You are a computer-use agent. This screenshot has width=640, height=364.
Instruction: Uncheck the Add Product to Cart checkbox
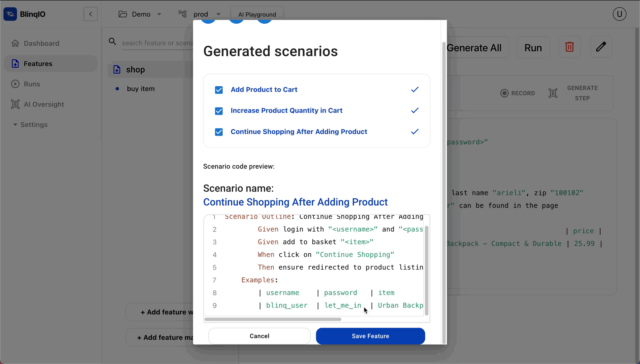[219, 90]
